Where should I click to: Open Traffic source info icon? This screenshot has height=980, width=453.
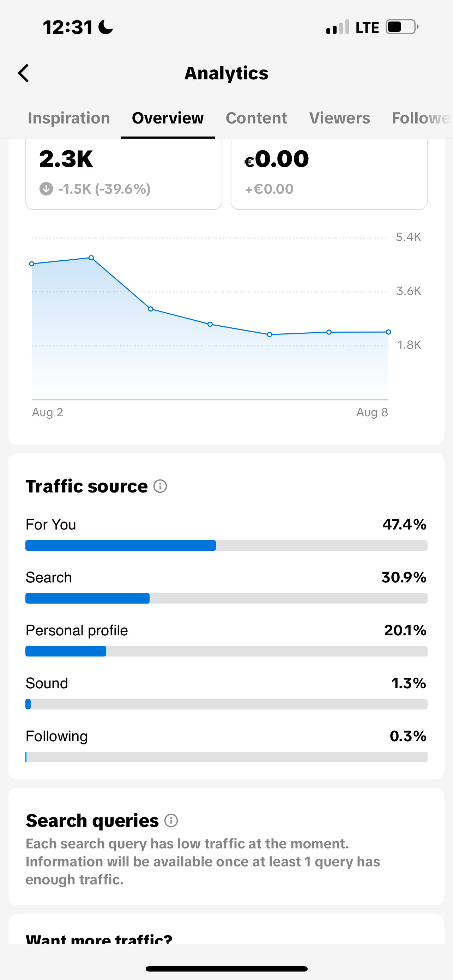pos(160,486)
